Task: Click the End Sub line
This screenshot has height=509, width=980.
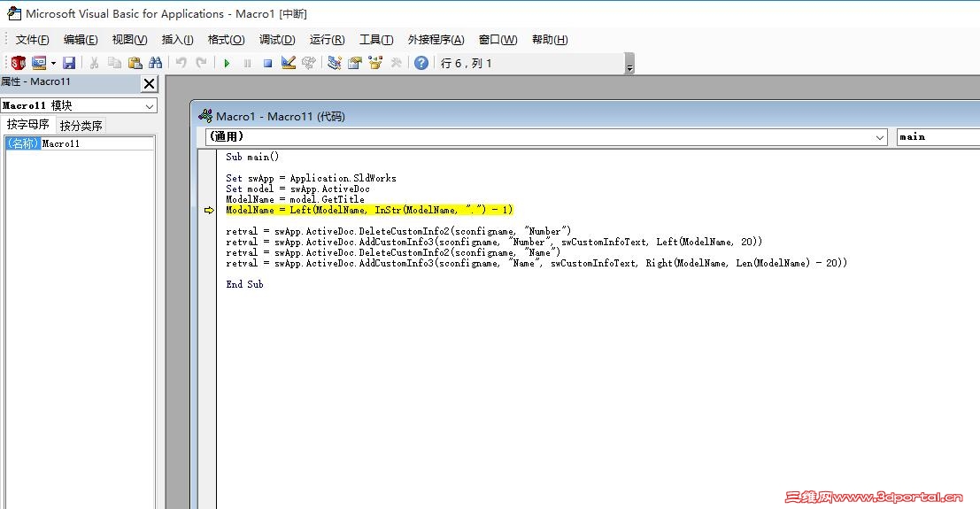Action: (x=245, y=284)
